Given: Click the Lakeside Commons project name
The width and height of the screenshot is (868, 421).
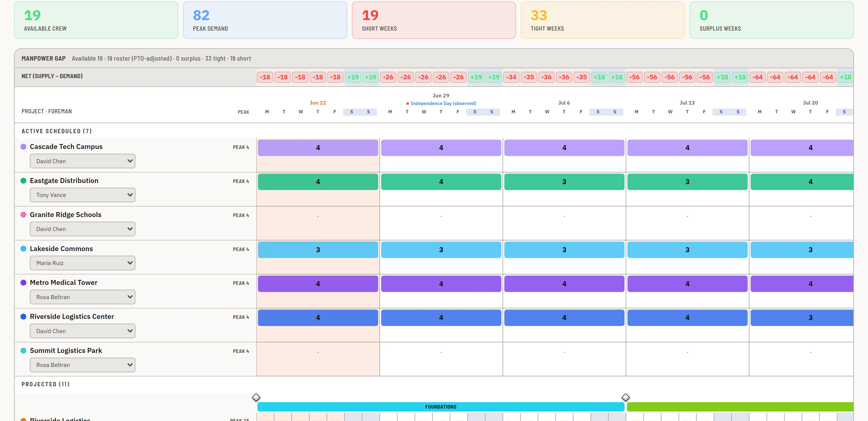Looking at the screenshot, I should 61,249.
